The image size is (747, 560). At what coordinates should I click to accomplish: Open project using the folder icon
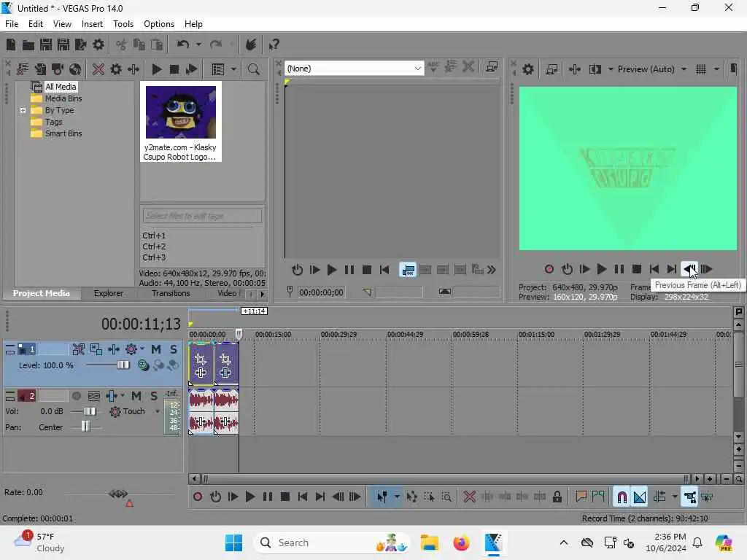point(28,44)
